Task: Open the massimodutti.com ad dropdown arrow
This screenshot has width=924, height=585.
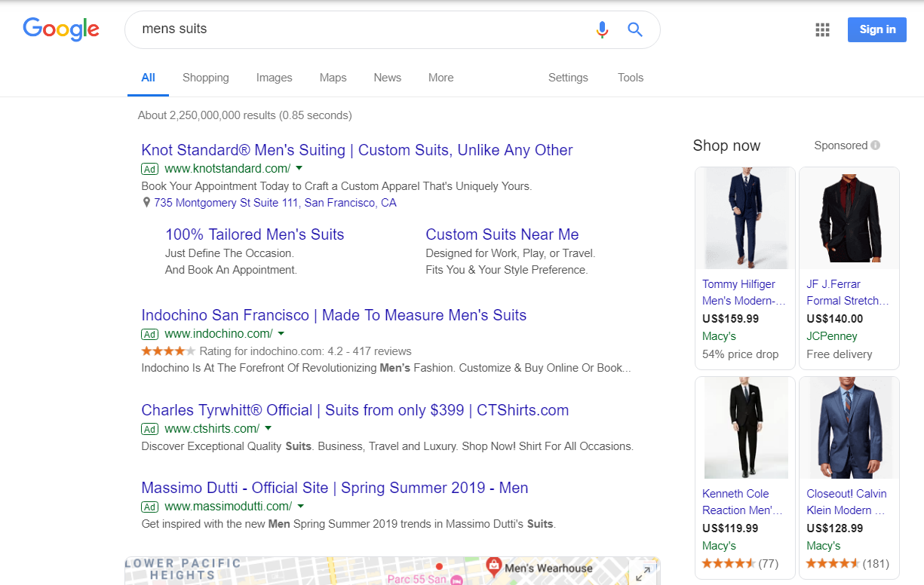Action: [x=301, y=506]
